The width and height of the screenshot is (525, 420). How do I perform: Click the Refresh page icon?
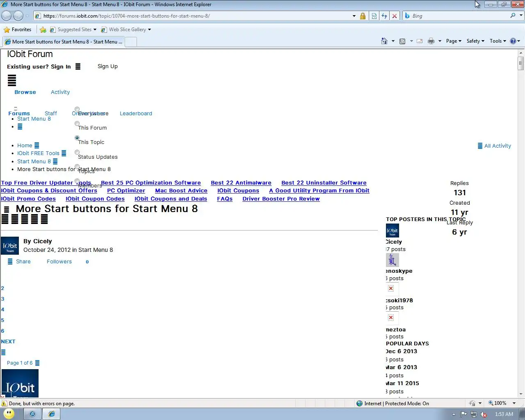coord(384,16)
